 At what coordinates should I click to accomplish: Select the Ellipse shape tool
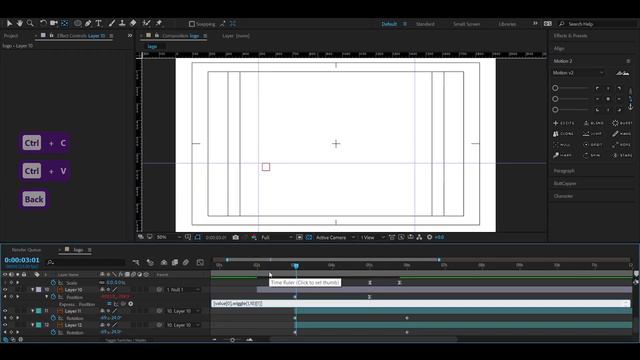point(78,24)
